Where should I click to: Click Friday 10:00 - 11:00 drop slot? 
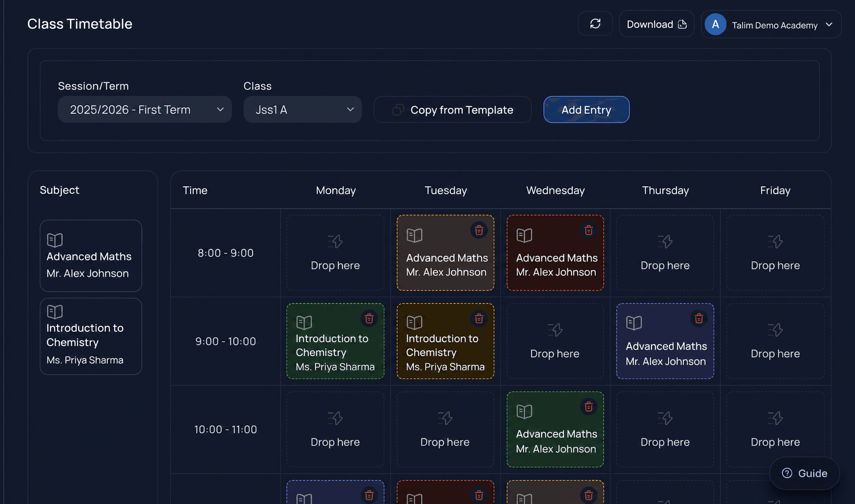[x=775, y=429]
